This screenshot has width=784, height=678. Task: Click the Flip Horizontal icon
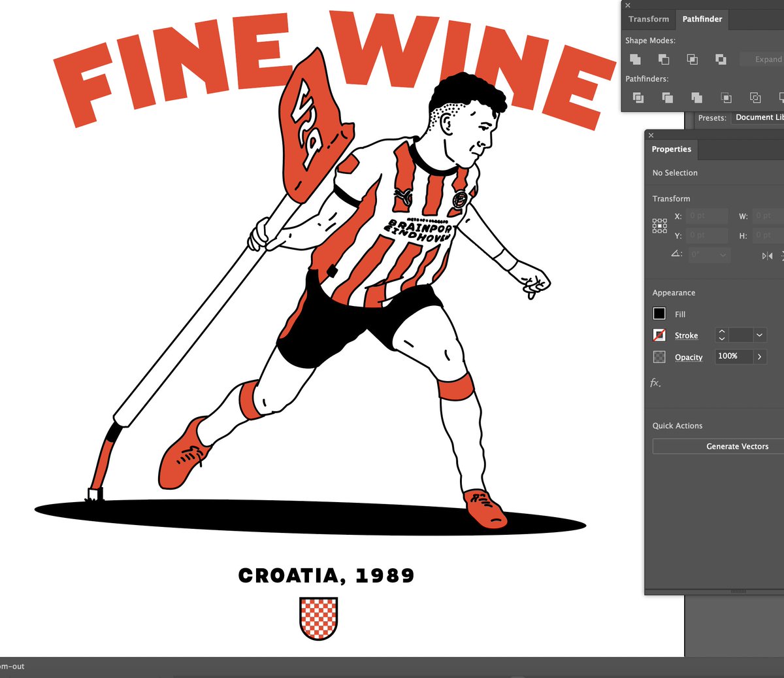coord(768,256)
